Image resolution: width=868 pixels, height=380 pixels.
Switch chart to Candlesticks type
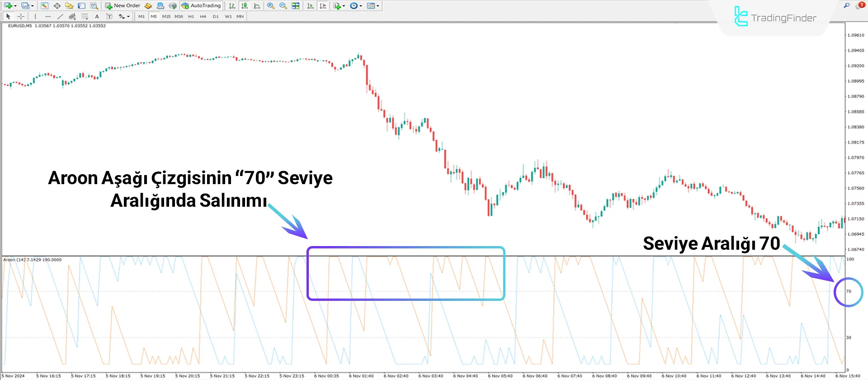tap(245, 5)
